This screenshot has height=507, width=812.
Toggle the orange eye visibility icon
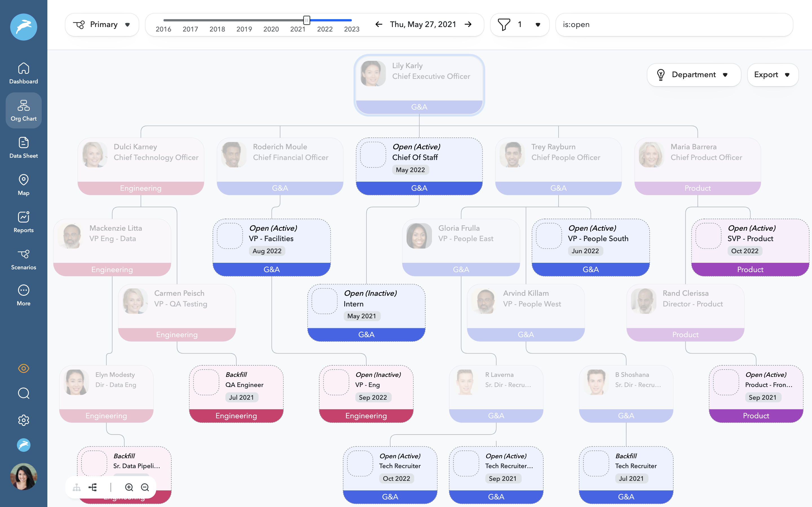23,368
